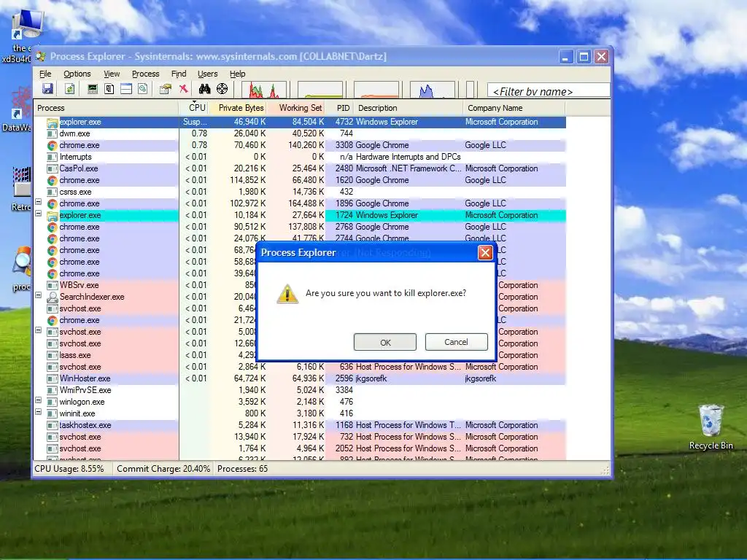Sort by the CPU column header
The width and height of the screenshot is (747, 560).
click(x=194, y=108)
